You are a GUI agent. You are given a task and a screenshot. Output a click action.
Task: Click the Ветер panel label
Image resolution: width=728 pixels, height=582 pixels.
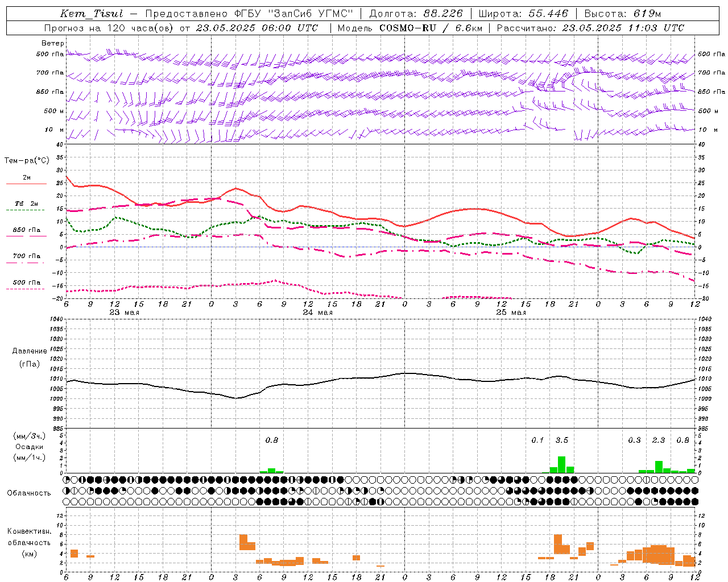[52, 43]
